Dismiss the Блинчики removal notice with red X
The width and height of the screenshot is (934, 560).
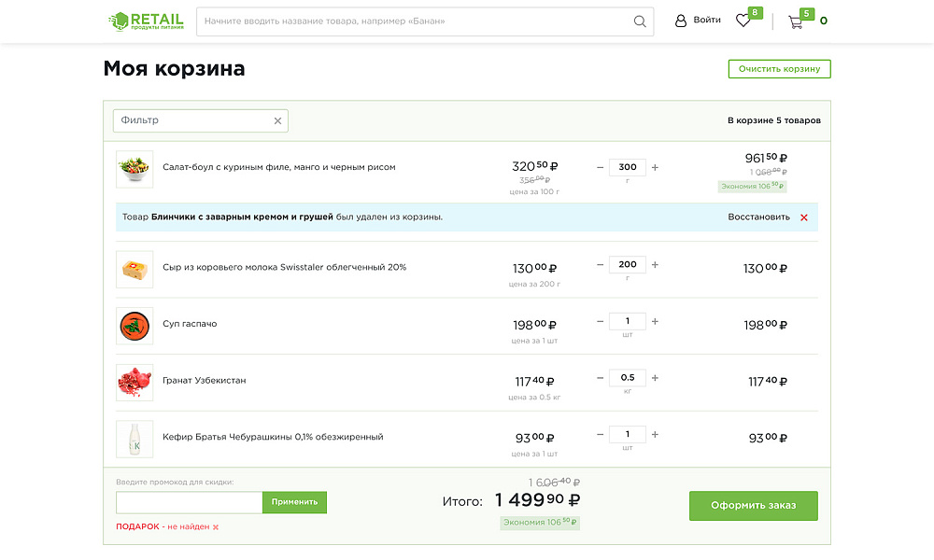point(804,216)
